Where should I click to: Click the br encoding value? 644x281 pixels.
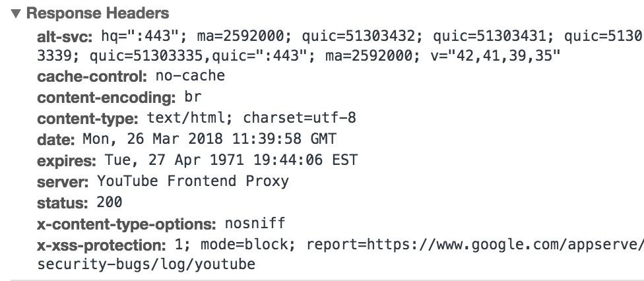(193, 97)
